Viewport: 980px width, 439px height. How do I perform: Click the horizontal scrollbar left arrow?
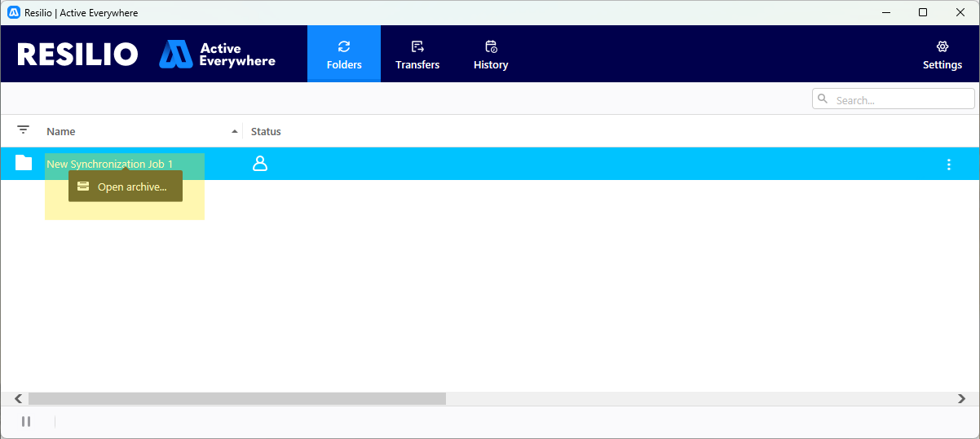pos(18,398)
